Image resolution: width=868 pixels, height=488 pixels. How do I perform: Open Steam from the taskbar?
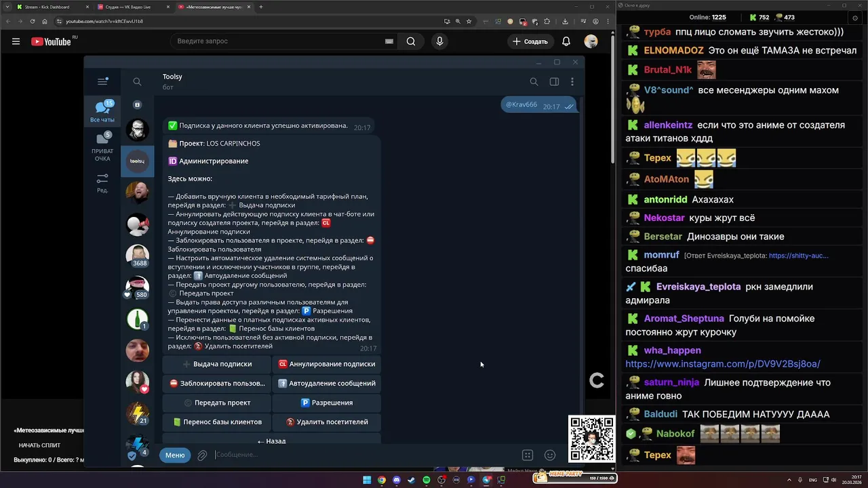(x=412, y=480)
